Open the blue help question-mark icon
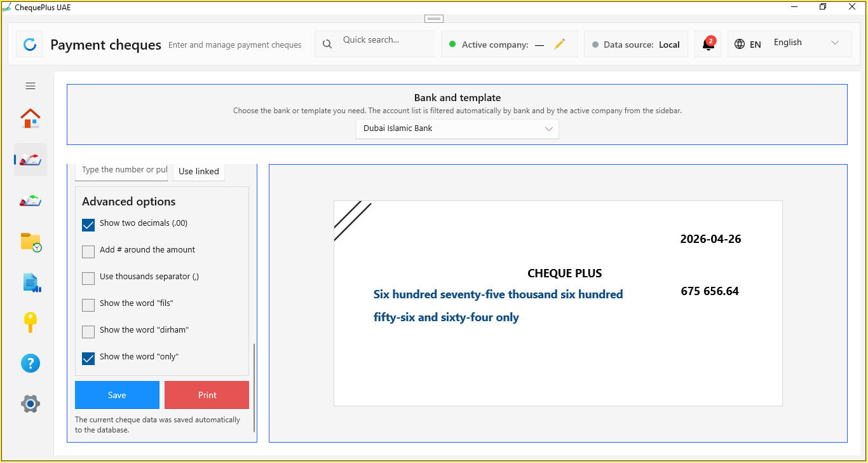This screenshot has width=868, height=463. (31, 363)
